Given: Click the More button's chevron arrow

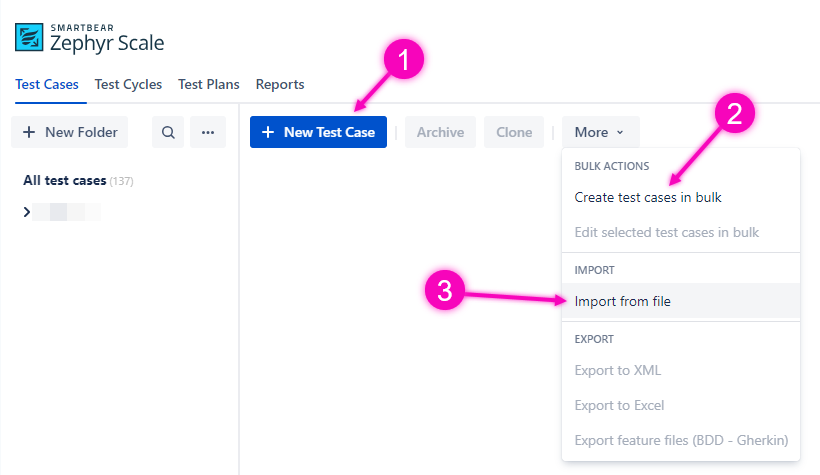Looking at the screenshot, I should point(620,132).
